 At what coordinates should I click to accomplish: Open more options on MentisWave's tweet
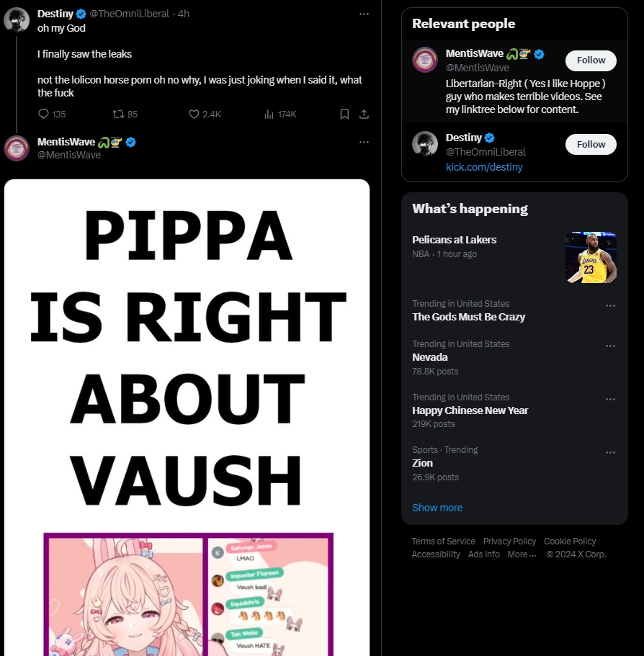(364, 143)
